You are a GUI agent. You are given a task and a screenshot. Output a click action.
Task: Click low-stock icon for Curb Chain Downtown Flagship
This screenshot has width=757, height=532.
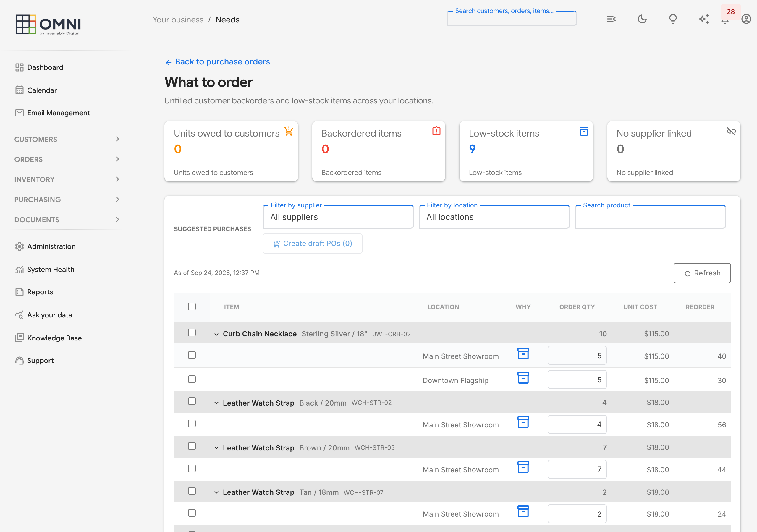click(523, 378)
